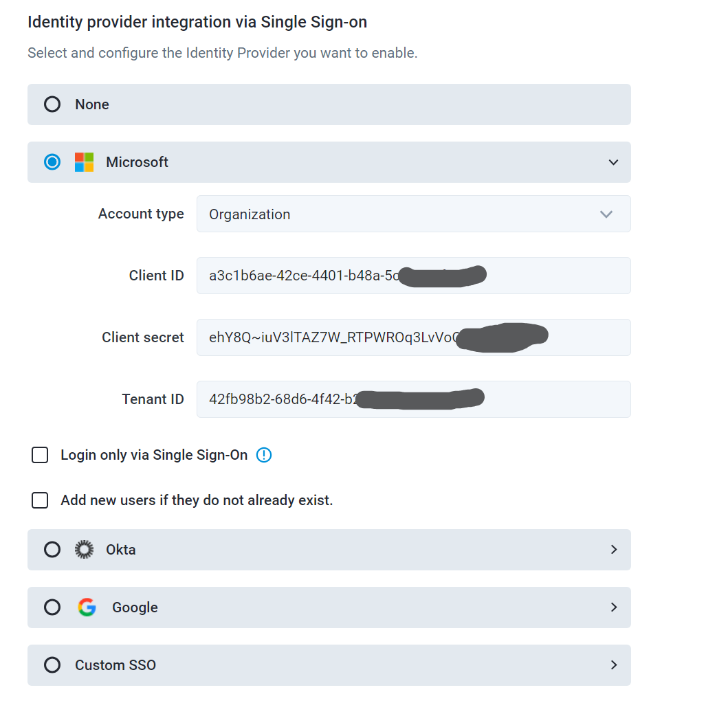Select the None radio button
The image size is (728, 714).
tap(52, 104)
